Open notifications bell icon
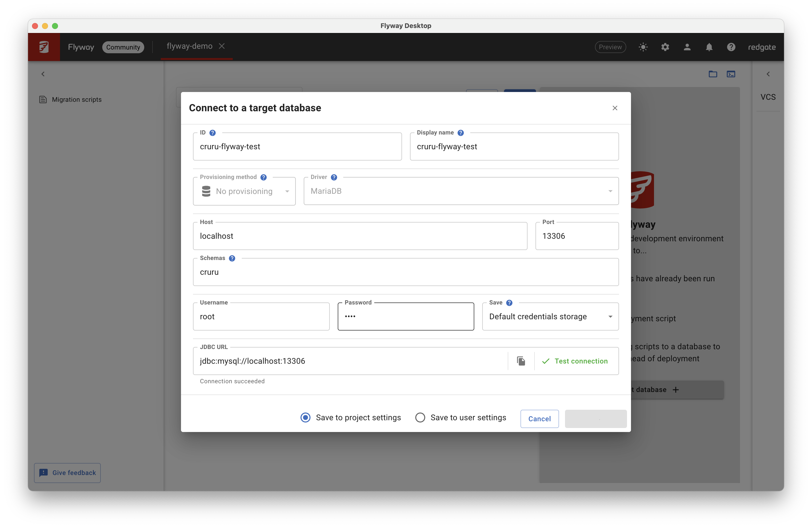 pyautogui.click(x=709, y=47)
